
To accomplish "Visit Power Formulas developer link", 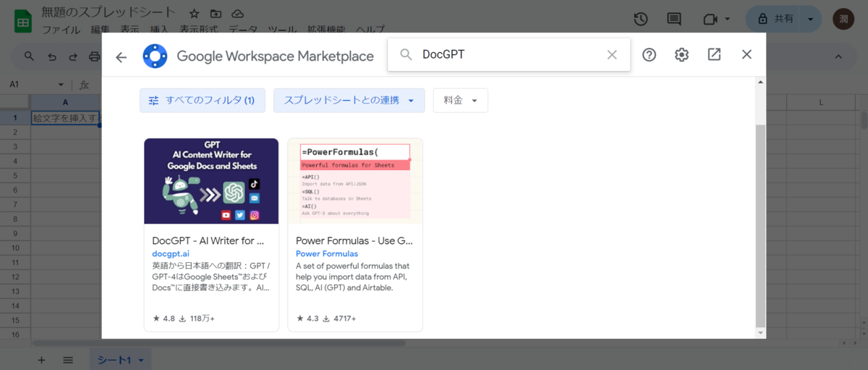I will (327, 253).
